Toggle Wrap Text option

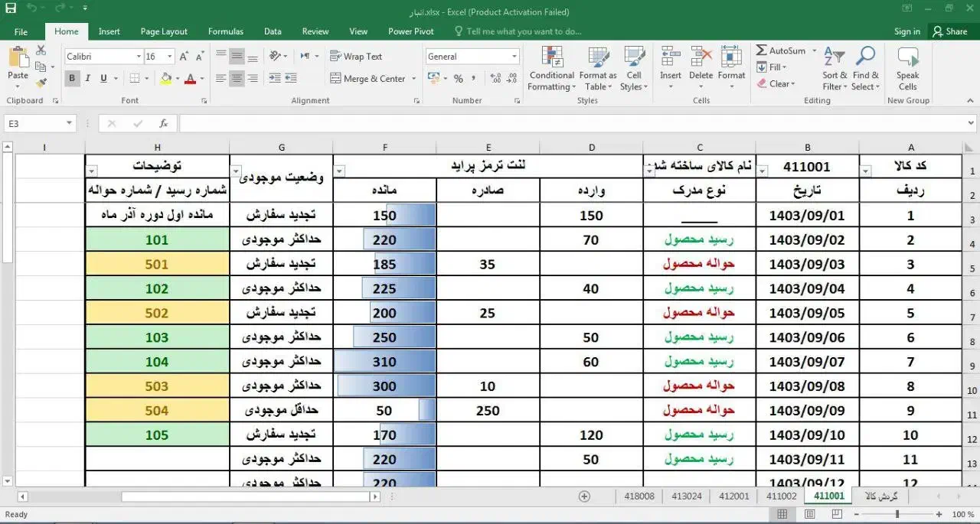pyautogui.click(x=356, y=57)
